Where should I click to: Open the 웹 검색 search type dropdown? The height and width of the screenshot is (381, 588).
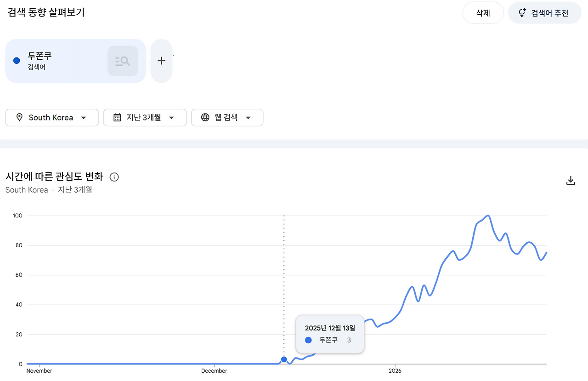tap(227, 118)
